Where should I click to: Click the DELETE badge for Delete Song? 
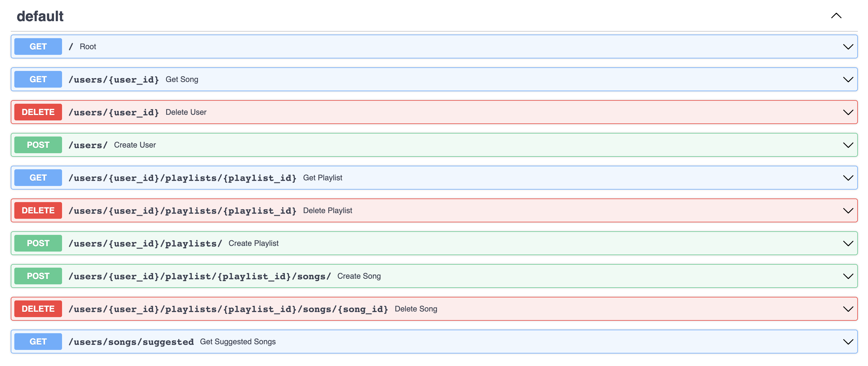tap(38, 309)
